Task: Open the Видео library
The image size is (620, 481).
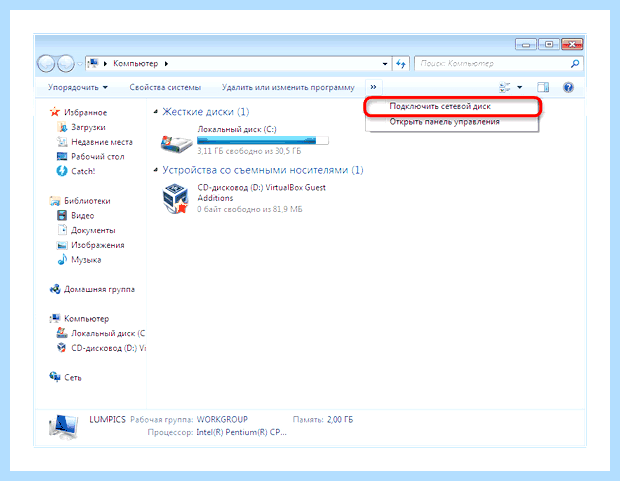Action: tap(83, 216)
